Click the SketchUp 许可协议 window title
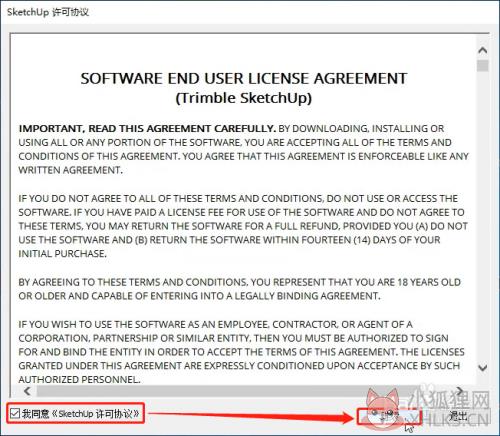 pyautogui.click(x=48, y=12)
